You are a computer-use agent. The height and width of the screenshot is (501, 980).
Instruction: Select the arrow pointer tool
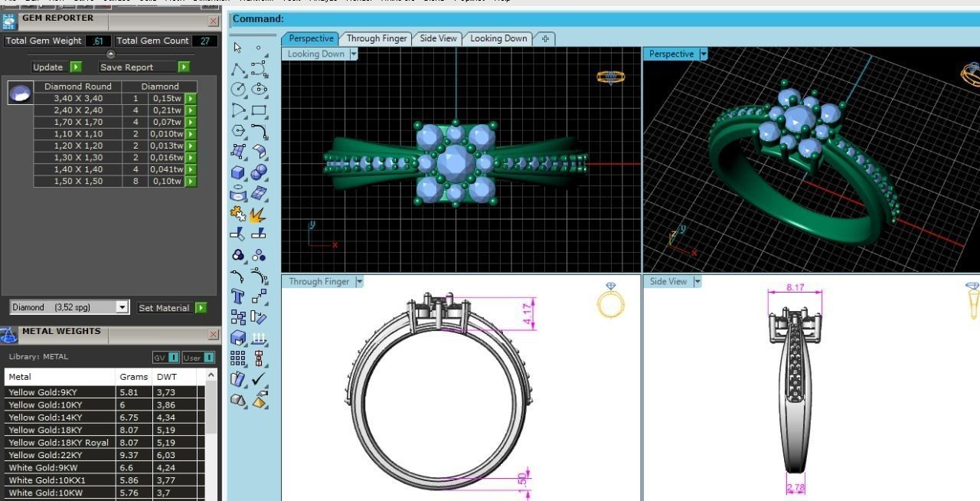tap(238, 47)
